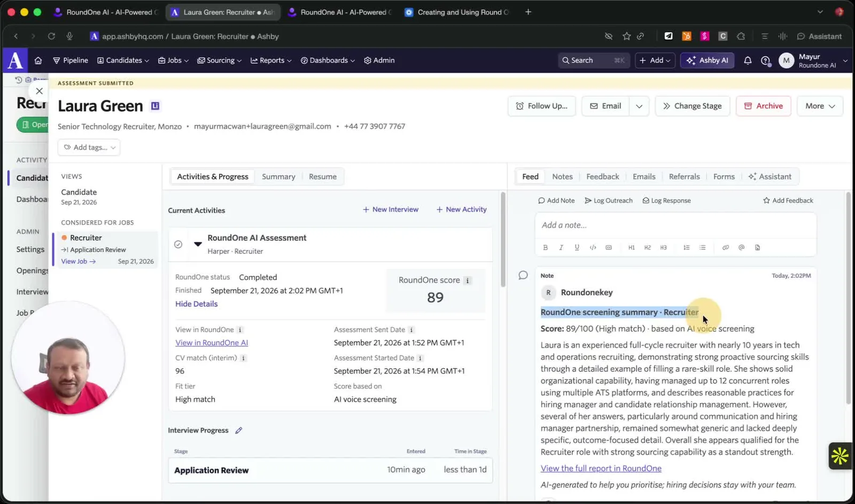Click the RoundOne score info icon
This screenshot has width=855, height=504.
(x=468, y=280)
